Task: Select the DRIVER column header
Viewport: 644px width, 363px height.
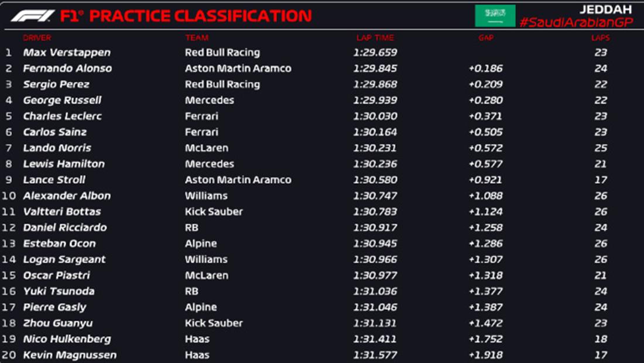Action: coord(37,38)
